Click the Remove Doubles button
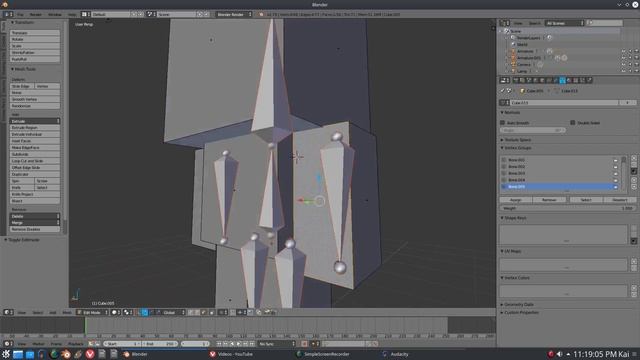 click(35, 229)
